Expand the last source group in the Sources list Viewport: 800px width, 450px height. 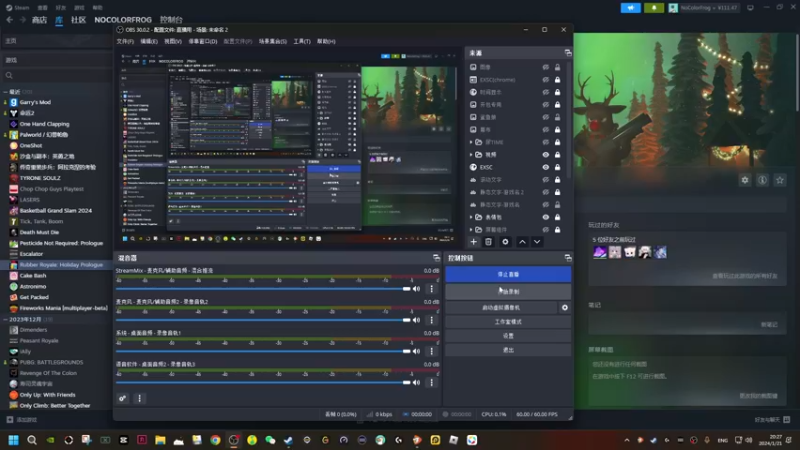(471, 230)
